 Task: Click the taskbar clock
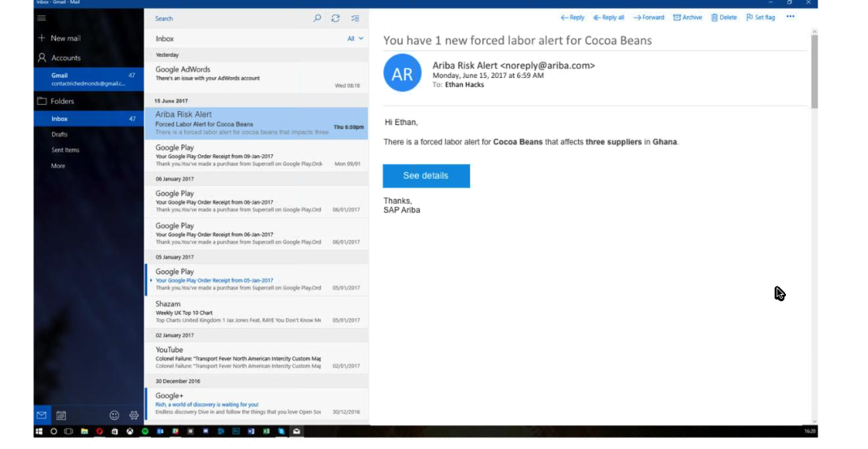coord(810,431)
